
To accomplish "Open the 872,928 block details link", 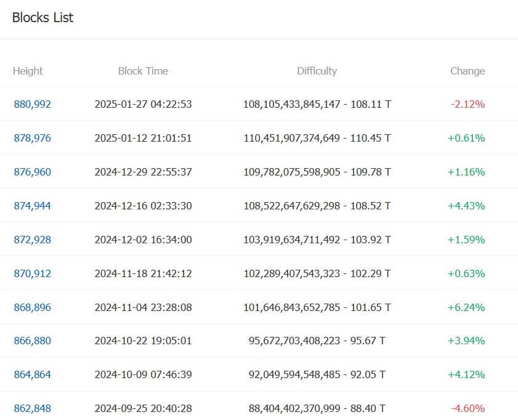I will [32, 240].
